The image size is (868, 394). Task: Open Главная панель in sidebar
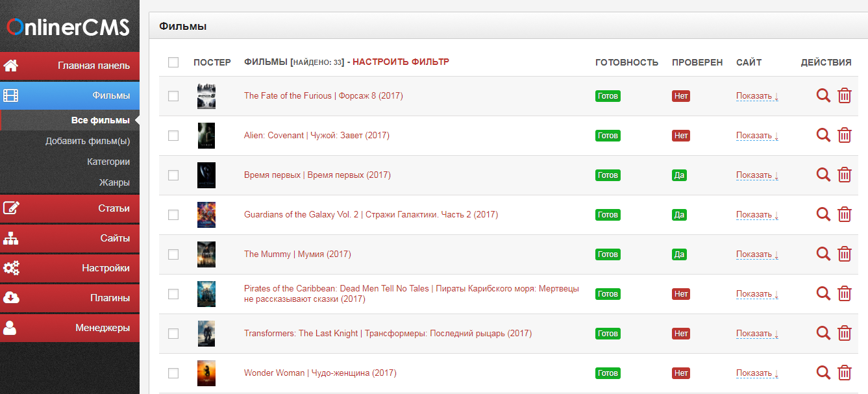[x=69, y=66]
